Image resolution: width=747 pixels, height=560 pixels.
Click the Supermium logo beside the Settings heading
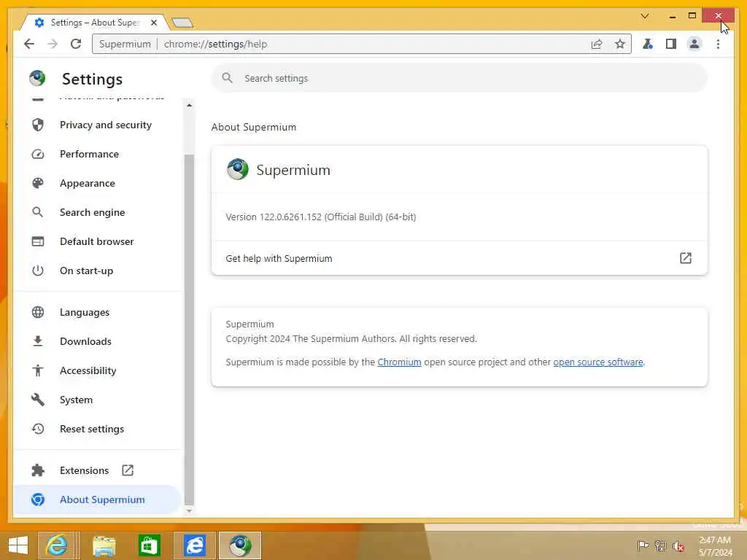pyautogui.click(x=37, y=78)
